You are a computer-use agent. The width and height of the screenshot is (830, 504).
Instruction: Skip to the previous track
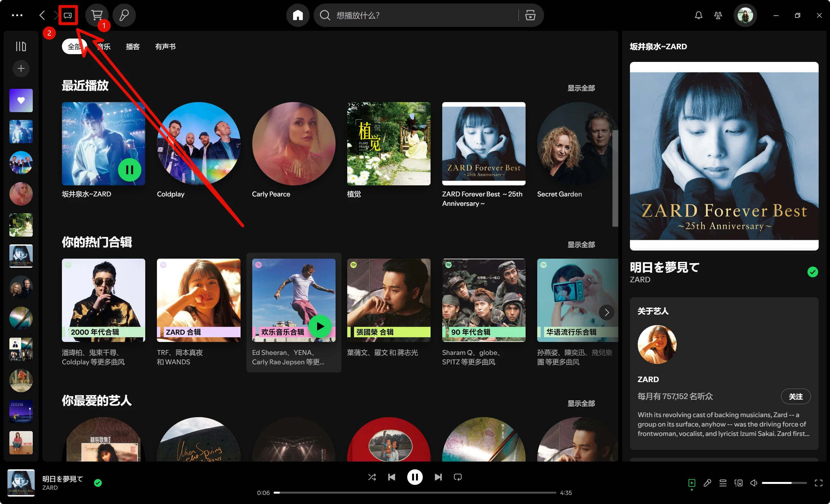pos(392,477)
